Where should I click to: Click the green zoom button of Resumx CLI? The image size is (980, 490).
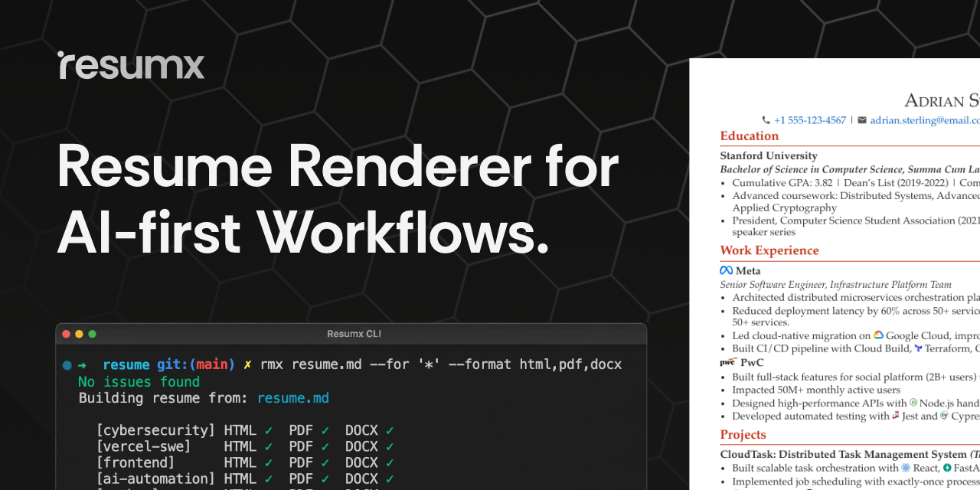93,334
